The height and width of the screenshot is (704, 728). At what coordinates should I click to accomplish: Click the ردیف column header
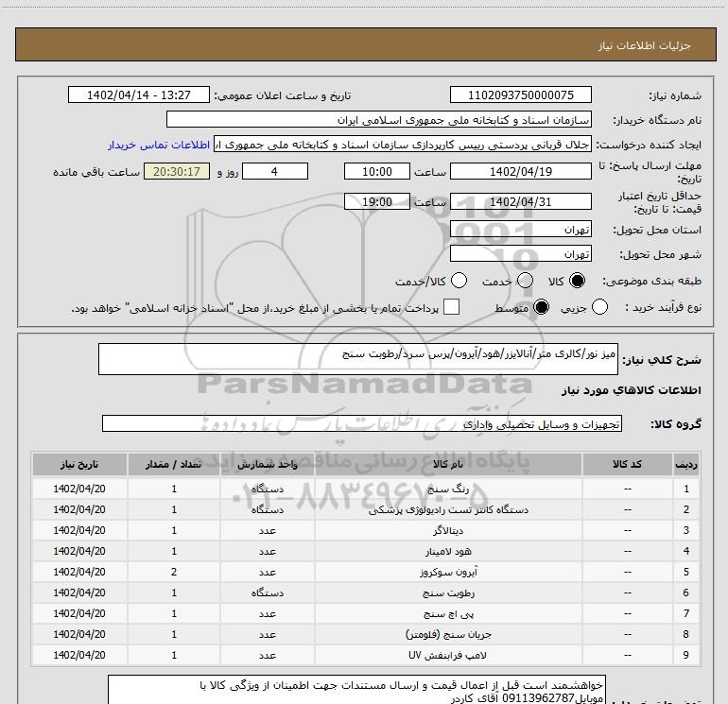tap(686, 464)
